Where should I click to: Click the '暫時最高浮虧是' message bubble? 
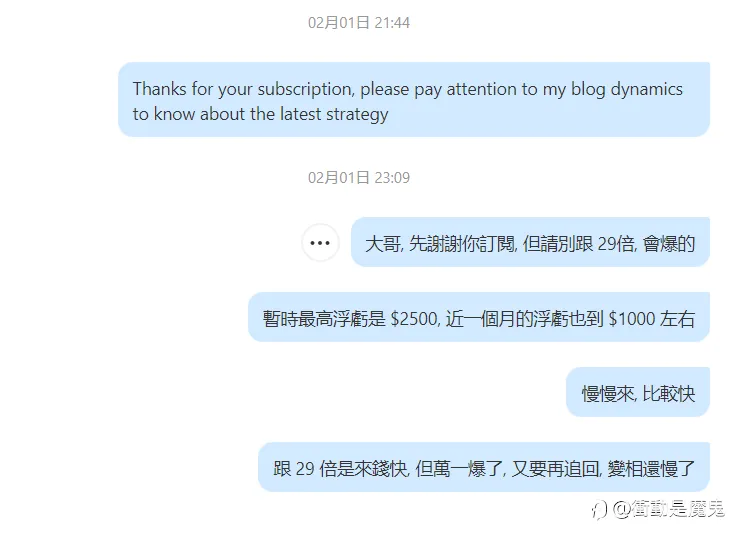point(479,317)
